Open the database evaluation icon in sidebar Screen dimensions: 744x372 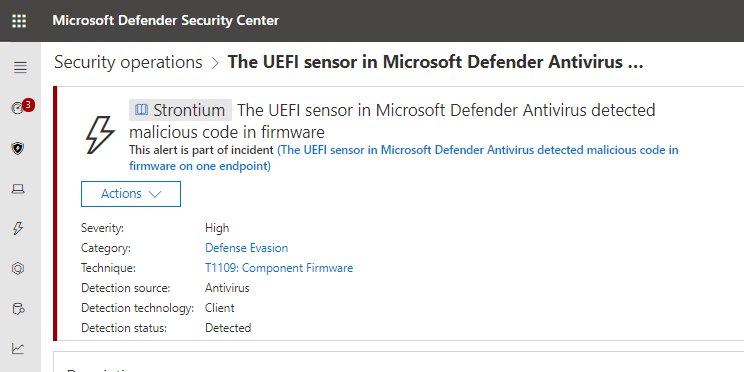(x=18, y=309)
